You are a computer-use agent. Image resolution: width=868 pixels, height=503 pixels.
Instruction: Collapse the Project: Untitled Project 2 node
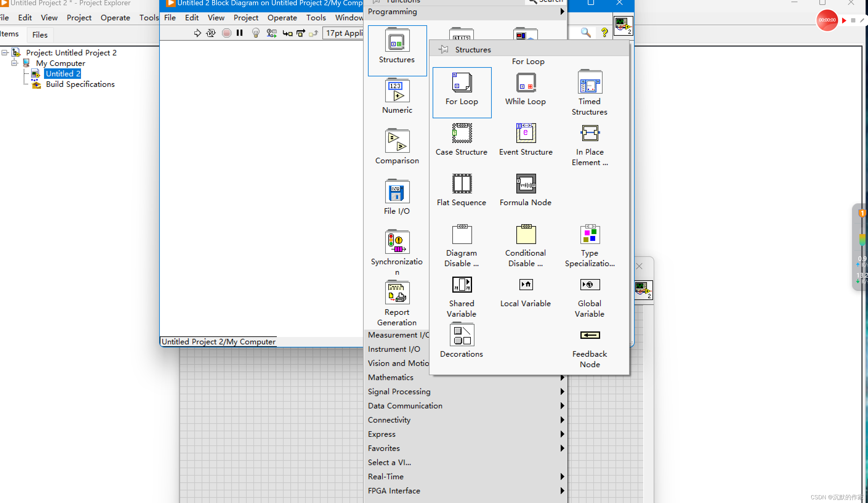pos(5,53)
